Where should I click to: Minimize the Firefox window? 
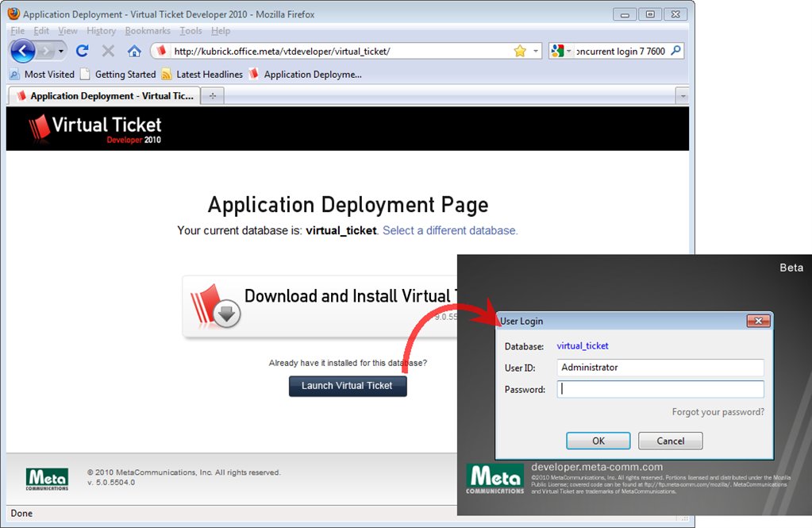click(x=625, y=14)
